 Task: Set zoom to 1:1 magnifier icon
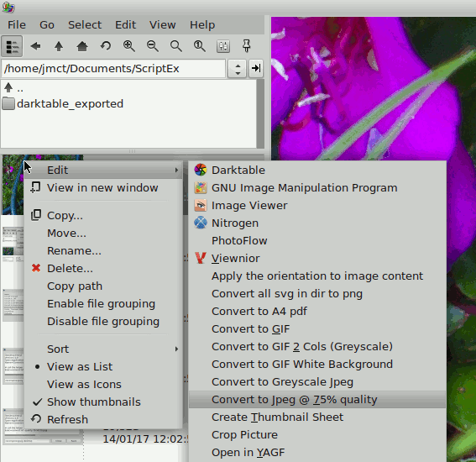point(200,46)
